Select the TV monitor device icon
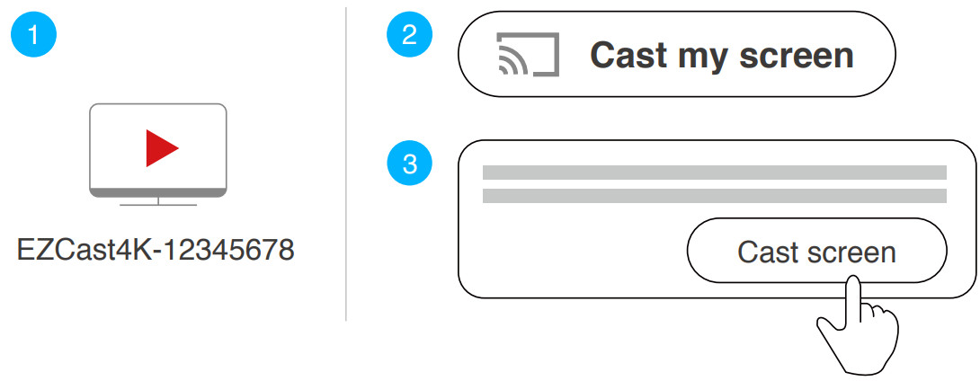The image size is (980, 381). (x=158, y=155)
